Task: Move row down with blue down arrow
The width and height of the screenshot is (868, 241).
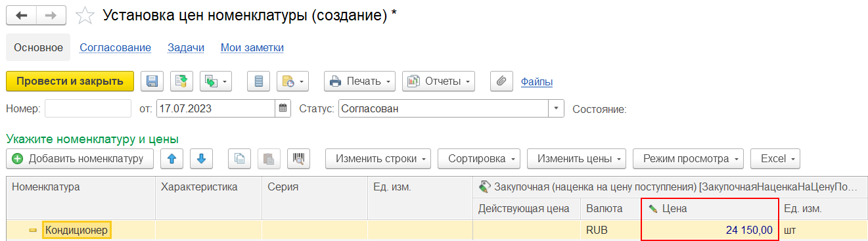Action: [x=202, y=158]
